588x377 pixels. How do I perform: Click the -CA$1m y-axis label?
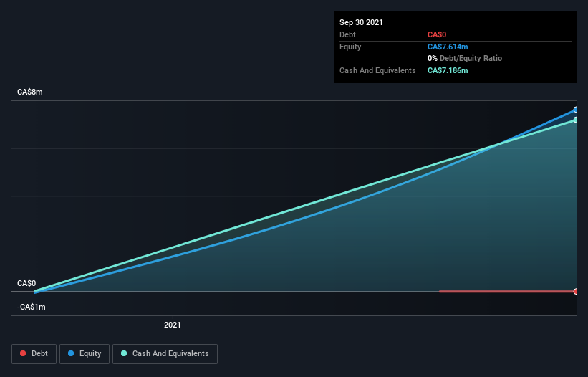click(31, 307)
